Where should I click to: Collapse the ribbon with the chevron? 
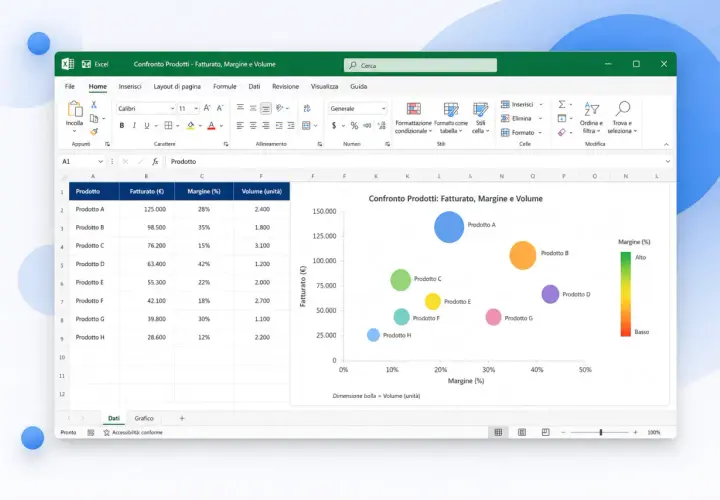point(666,145)
